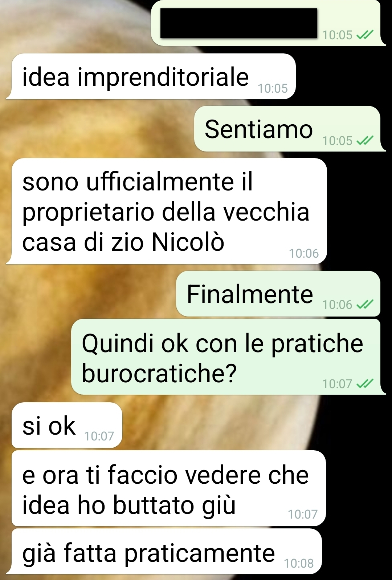This screenshot has width=392, height=580.
Task: Tap the 10:08 timestamp on the last message
Action: pos(299,563)
